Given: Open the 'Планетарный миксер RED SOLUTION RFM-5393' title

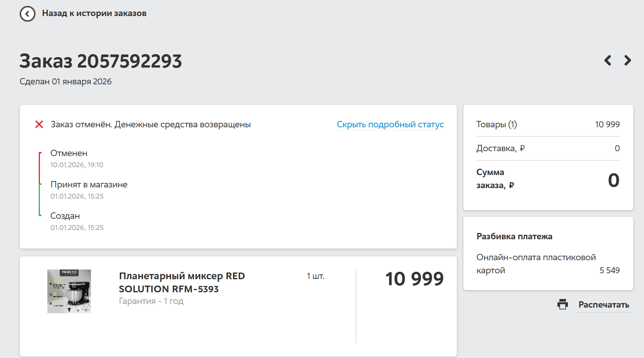Looking at the screenshot, I should [182, 282].
